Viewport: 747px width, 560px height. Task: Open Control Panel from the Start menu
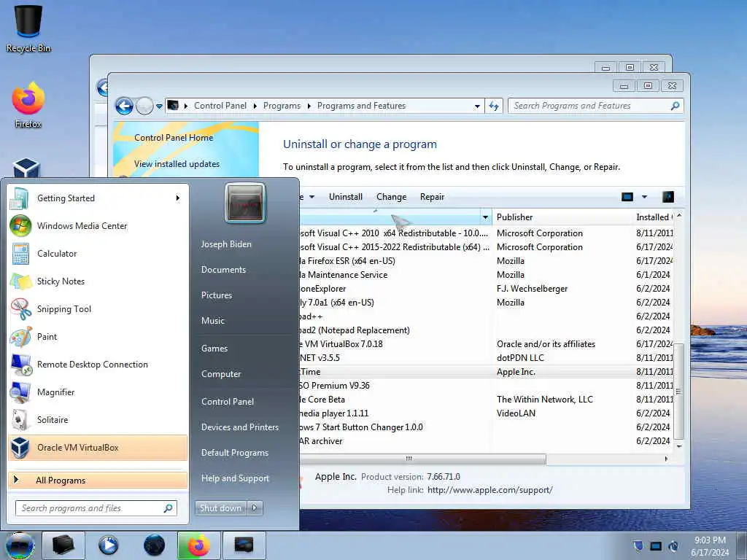click(x=228, y=402)
